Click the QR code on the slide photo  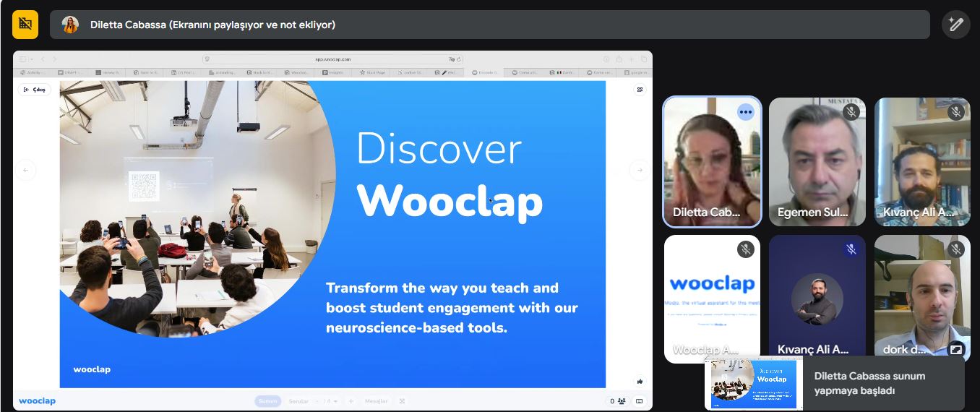coord(143,186)
